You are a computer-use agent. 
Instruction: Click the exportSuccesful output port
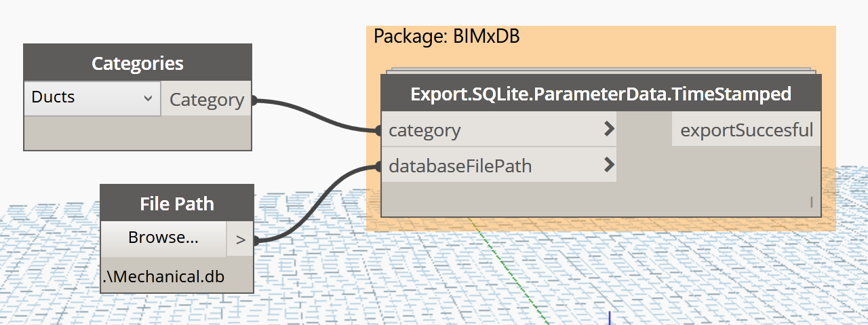[x=746, y=130]
